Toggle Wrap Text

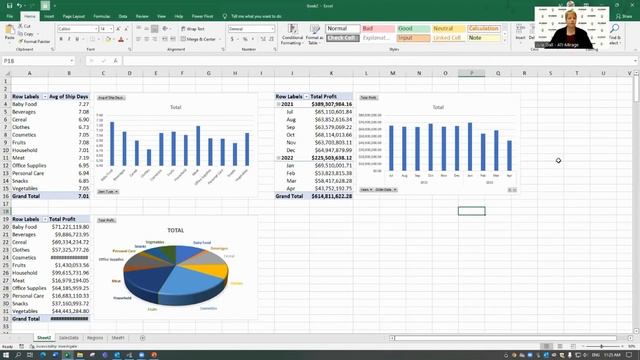click(x=193, y=29)
